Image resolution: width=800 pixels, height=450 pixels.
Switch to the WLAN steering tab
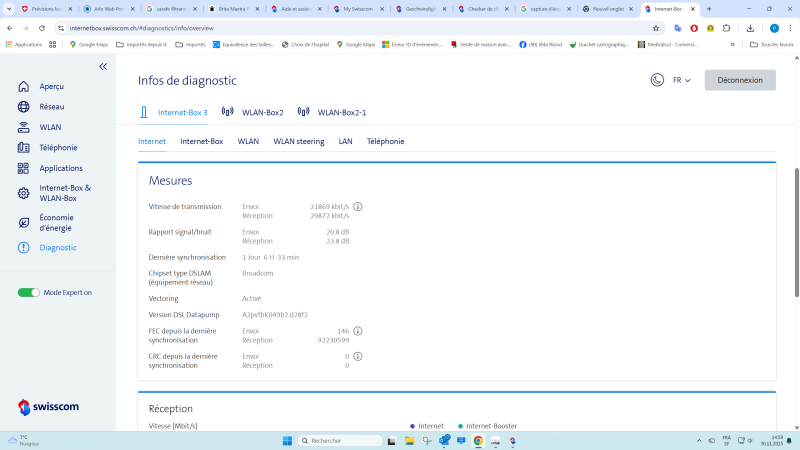298,141
